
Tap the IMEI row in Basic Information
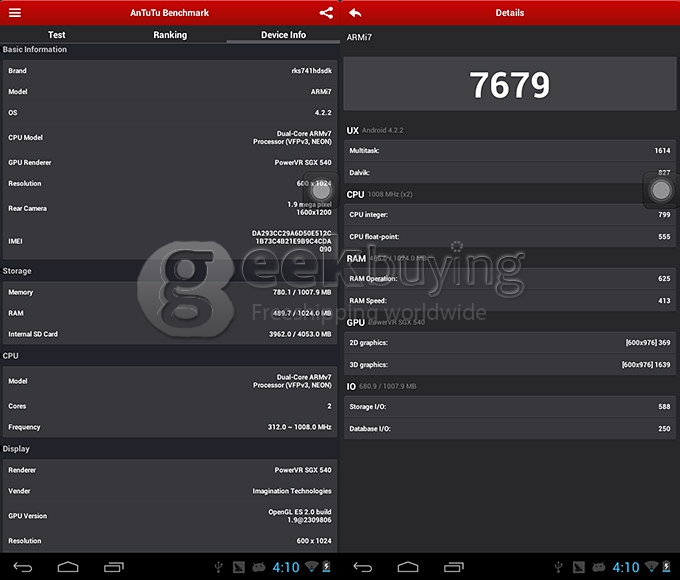(x=170, y=241)
